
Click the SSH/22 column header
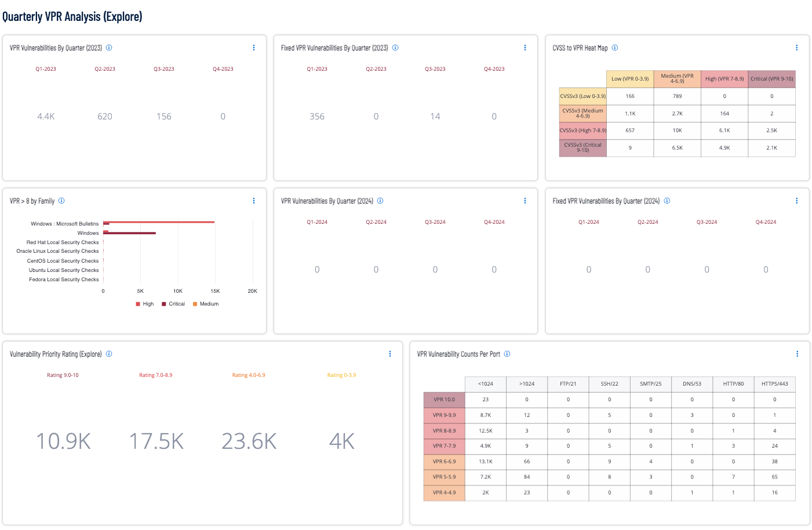click(x=610, y=384)
